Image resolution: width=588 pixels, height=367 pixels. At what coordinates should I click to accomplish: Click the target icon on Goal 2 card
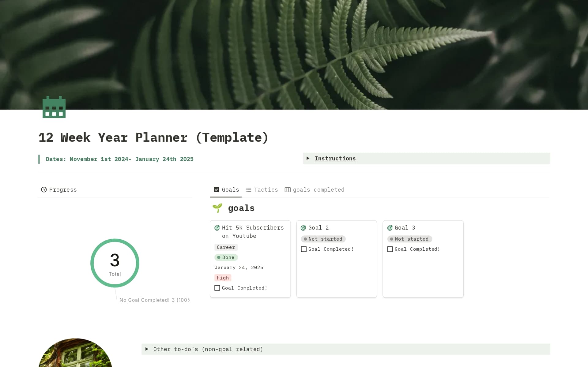pyautogui.click(x=303, y=228)
